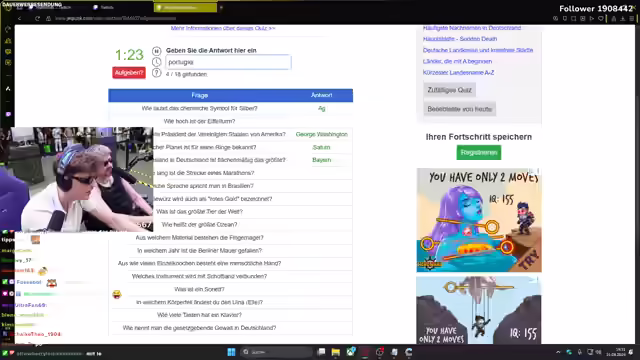The image size is (640, 360).
Task: Click into the answer input field
Action: click(x=228, y=62)
